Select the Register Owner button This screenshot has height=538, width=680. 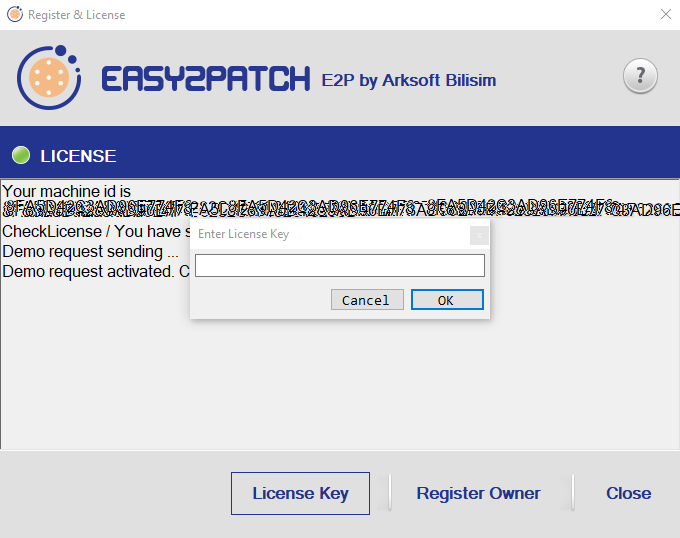[x=478, y=493]
